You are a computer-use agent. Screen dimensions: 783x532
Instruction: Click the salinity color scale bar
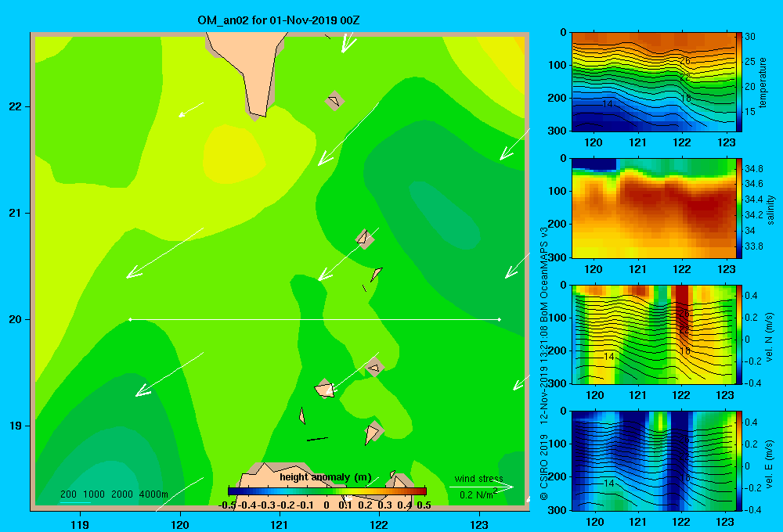738,208
